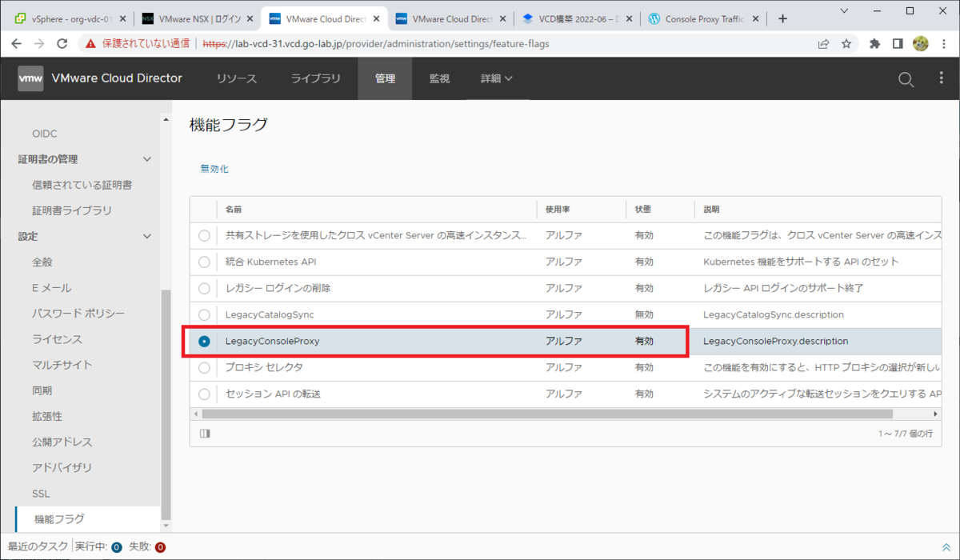The image size is (960, 560).
Task: Collapse the 設定 sidebar section
Action: [146, 236]
